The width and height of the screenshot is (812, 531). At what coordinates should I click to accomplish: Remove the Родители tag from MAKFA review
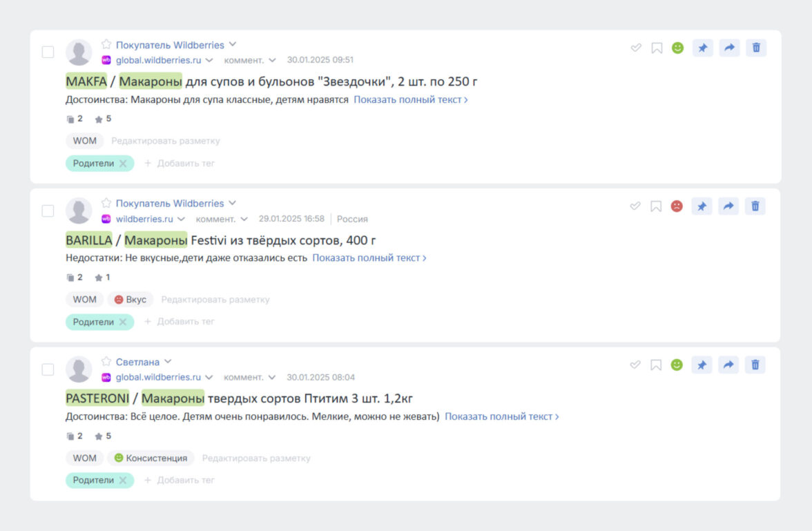pos(123,163)
